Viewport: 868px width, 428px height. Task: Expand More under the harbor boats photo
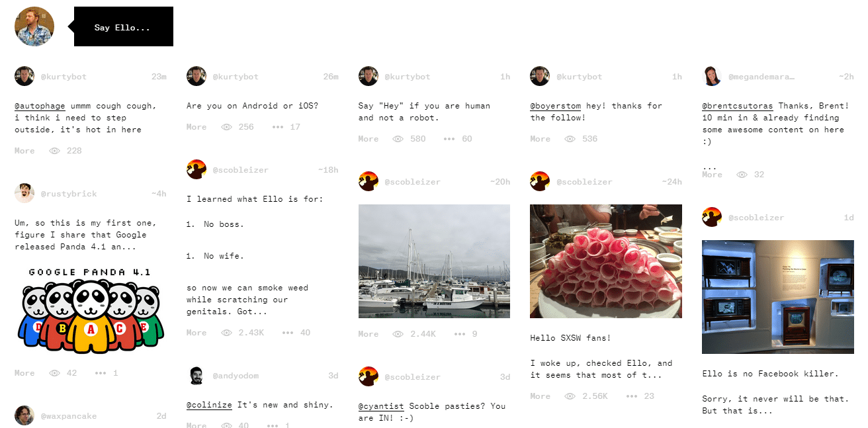pos(369,334)
